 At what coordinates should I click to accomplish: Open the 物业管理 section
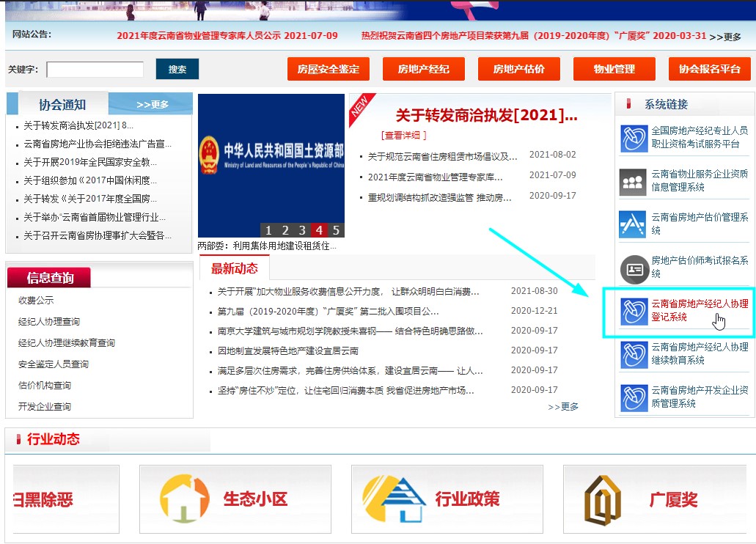coord(614,69)
